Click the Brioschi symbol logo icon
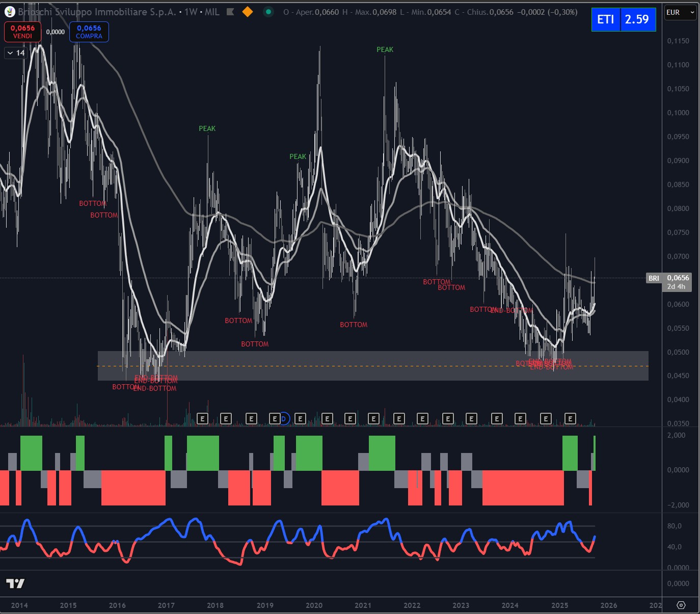 pyautogui.click(x=10, y=12)
